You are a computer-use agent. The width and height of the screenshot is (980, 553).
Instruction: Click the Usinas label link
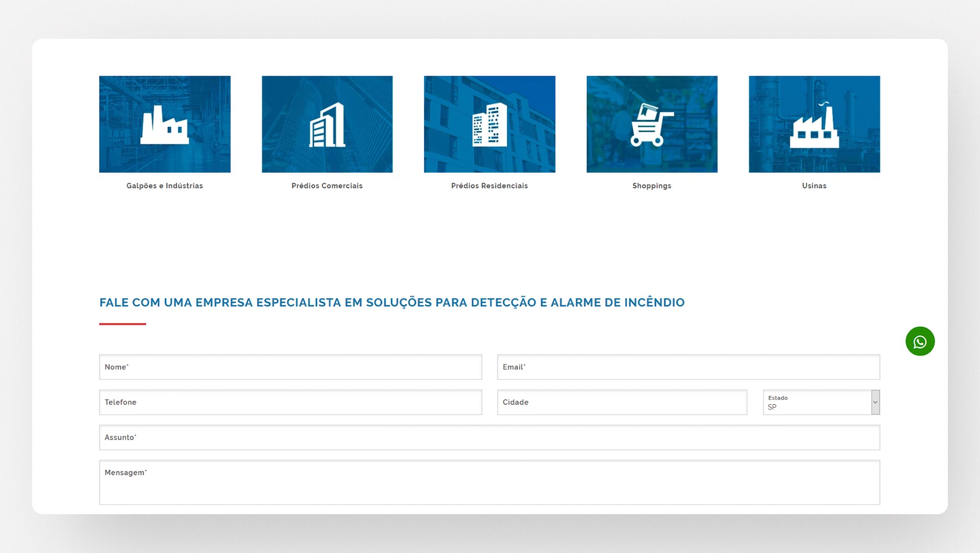pyautogui.click(x=814, y=186)
